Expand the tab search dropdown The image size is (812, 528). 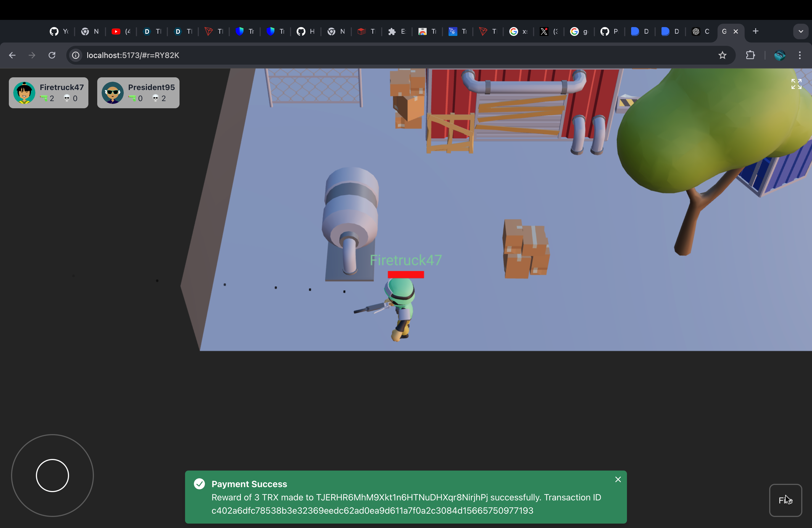[800, 31]
